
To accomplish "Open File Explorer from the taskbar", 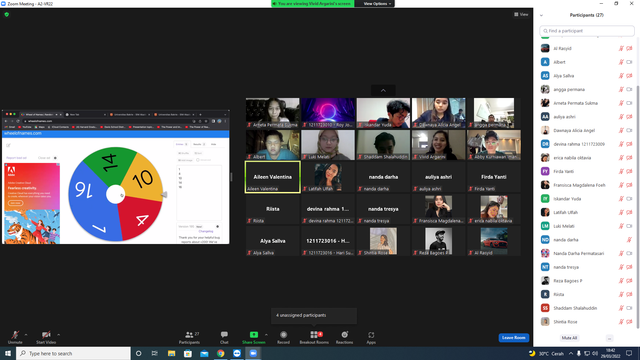I will [x=171, y=353].
